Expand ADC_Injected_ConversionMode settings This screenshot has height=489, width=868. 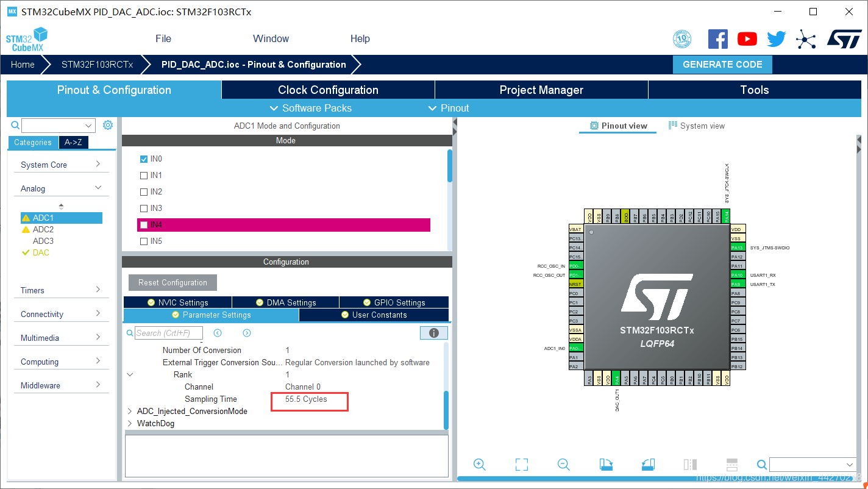click(x=130, y=412)
